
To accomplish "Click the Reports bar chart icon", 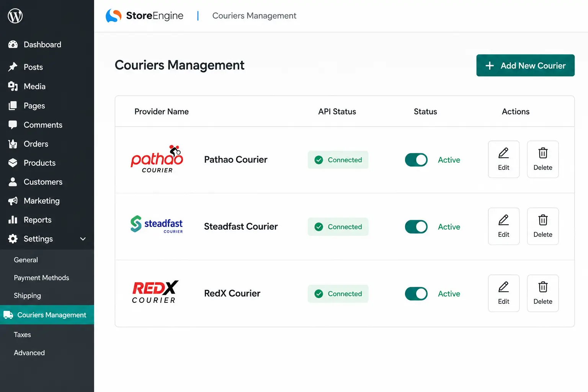I will 13,220.
